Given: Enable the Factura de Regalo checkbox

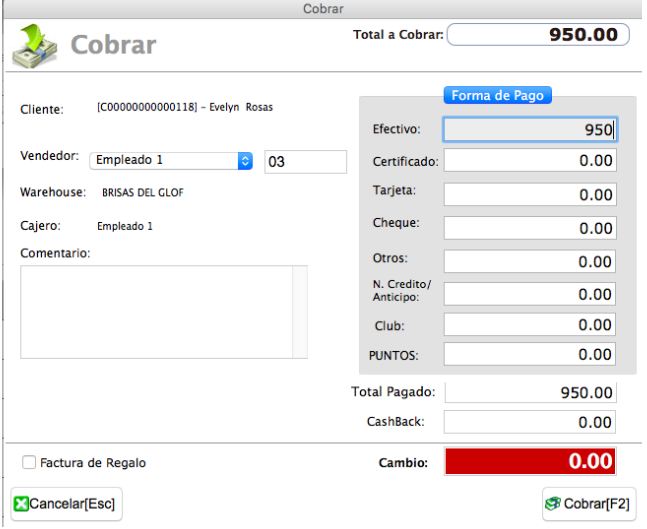Looking at the screenshot, I should tap(29, 463).
